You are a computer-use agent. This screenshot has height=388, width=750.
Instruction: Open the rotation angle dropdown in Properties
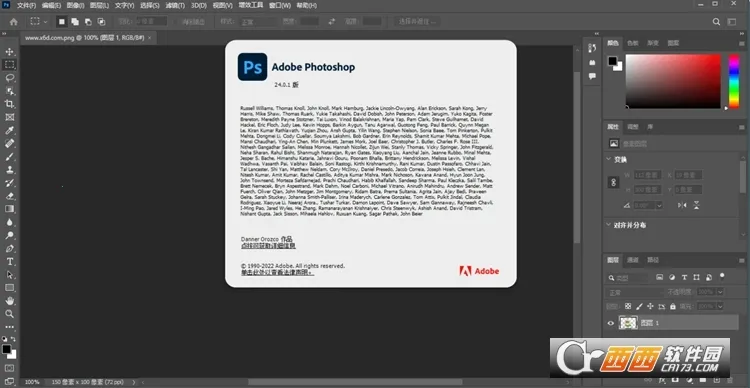(x=659, y=205)
